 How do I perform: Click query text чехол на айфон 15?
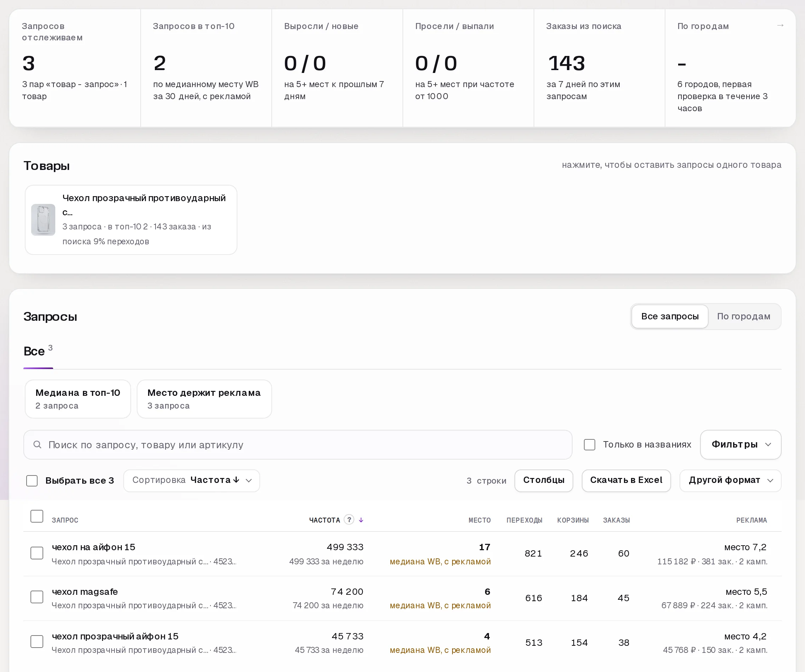tap(94, 547)
